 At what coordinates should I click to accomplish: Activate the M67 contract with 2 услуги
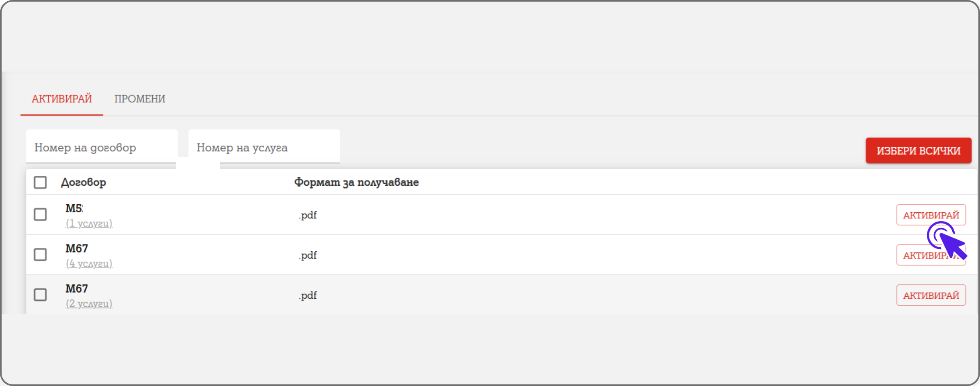tap(931, 296)
